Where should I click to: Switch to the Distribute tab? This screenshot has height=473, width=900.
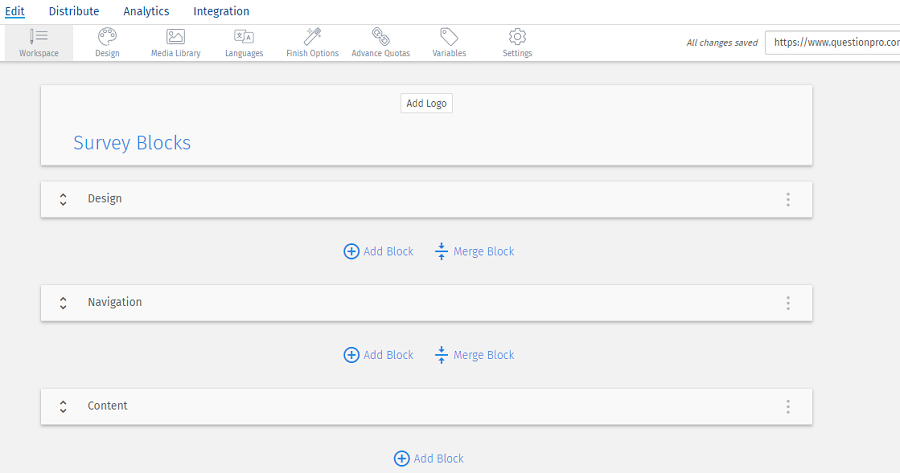pos(74,11)
